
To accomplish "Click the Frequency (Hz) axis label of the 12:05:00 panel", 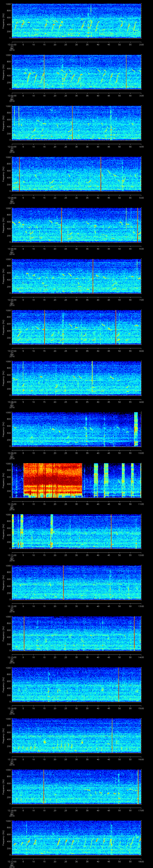I will click(x=3, y=225).
